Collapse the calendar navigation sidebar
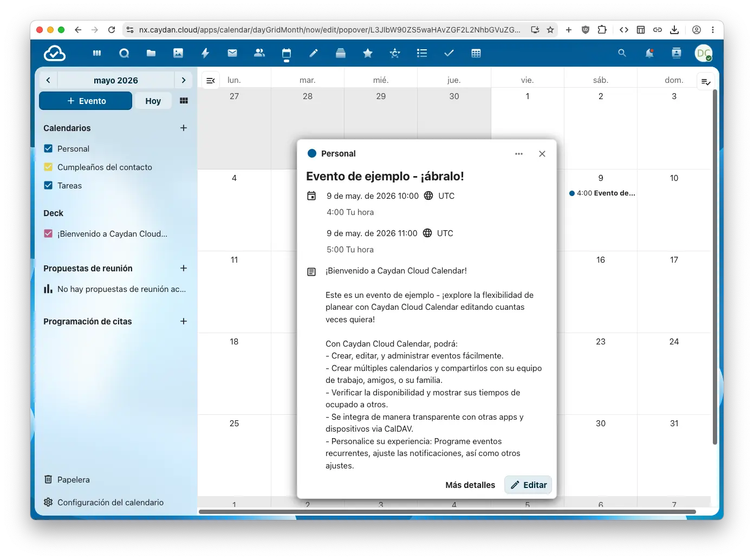The width and height of the screenshot is (754, 560). [x=211, y=80]
